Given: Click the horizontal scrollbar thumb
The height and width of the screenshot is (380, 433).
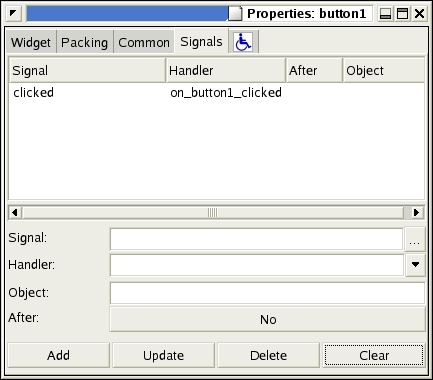Looking at the screenshot, I should tap(212, 212).
